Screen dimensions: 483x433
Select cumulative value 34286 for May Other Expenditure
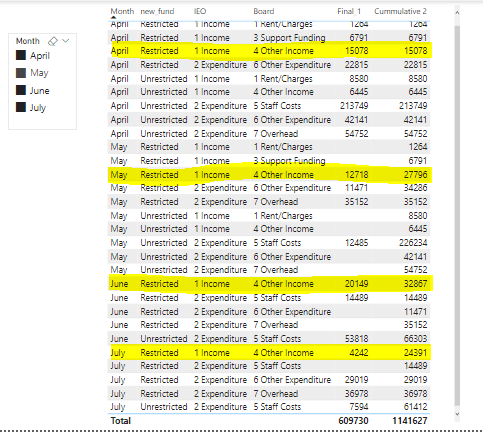click(415, 188)
